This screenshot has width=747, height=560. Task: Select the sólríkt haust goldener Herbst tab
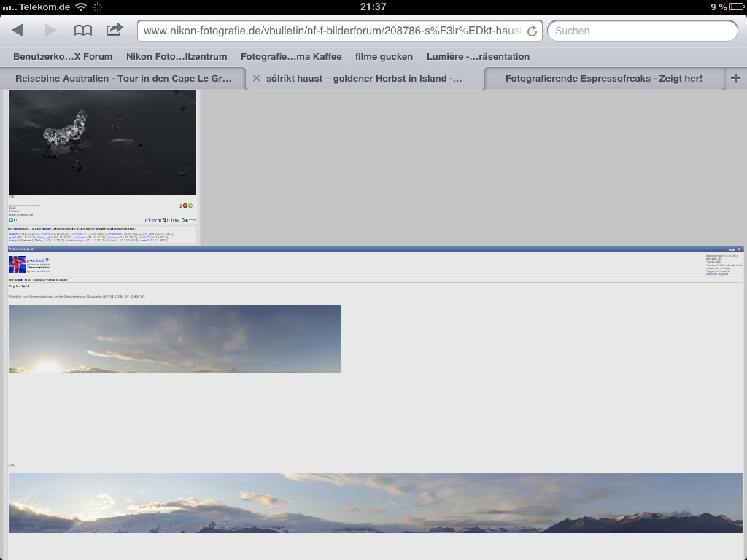point(364,79)
